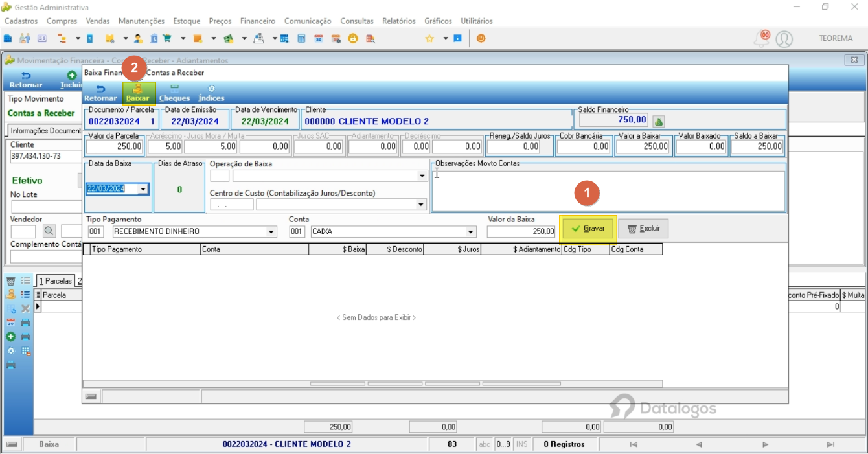This screenshot has height=454, width=868.
Task: Open the Conta dropdown showing CAIXA
Action: coord(471,231)
